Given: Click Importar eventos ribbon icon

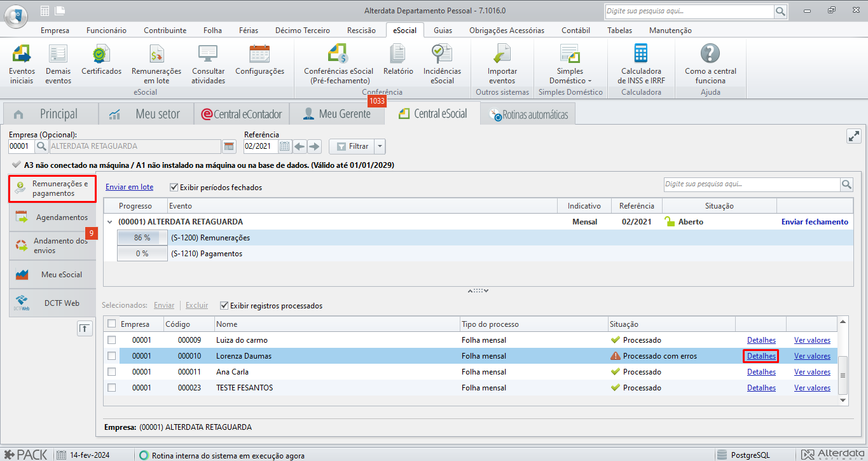Looking at the screenshot, I should click(x=502, y=64).
